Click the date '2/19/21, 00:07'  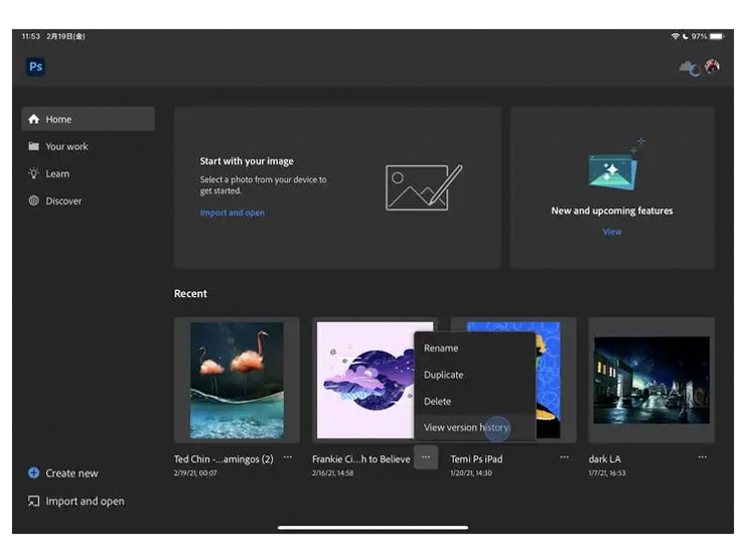(195, 472)
